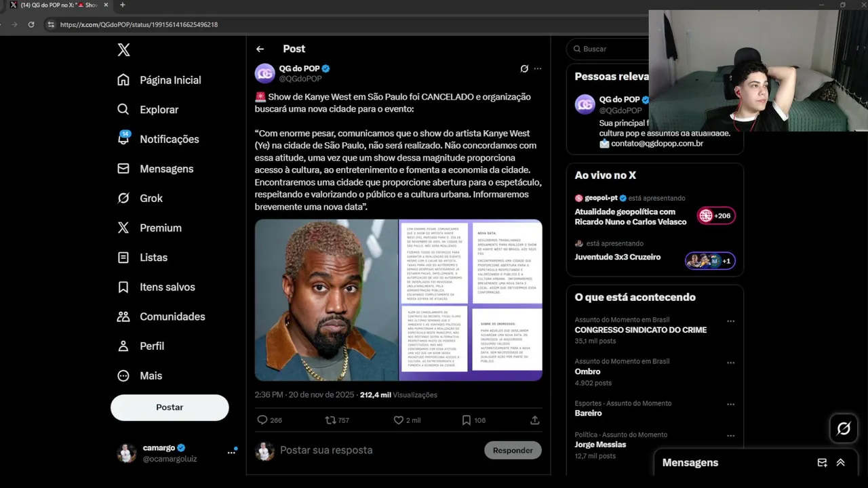The height and width of the screenshot is (488, 868).
Task: Click the X logo in the sidebar
Action: pos(123,49)
